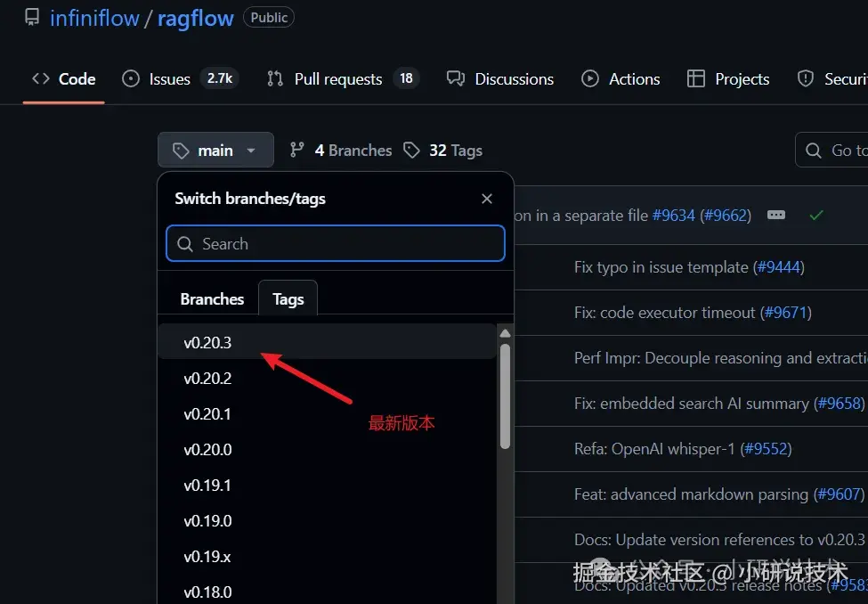Select tag v0.20.2
The width and height of the screenshot is (868, 604).
pos(327,378)
